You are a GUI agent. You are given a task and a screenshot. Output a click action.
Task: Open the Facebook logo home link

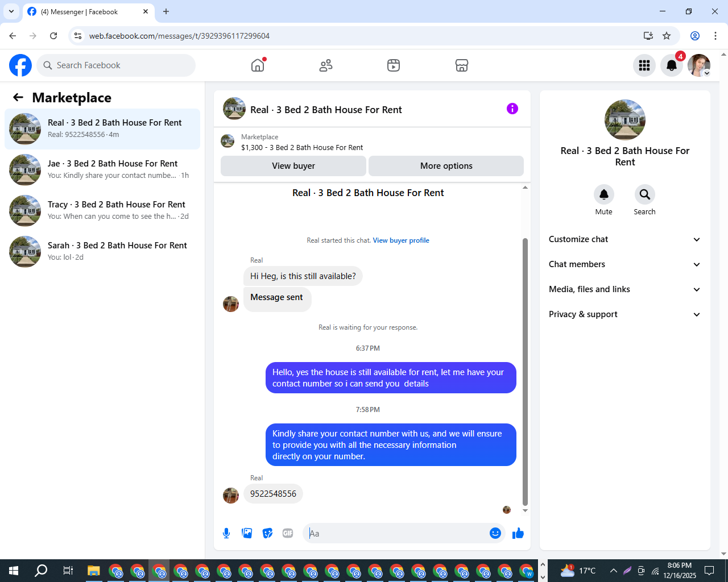point(20,65)
